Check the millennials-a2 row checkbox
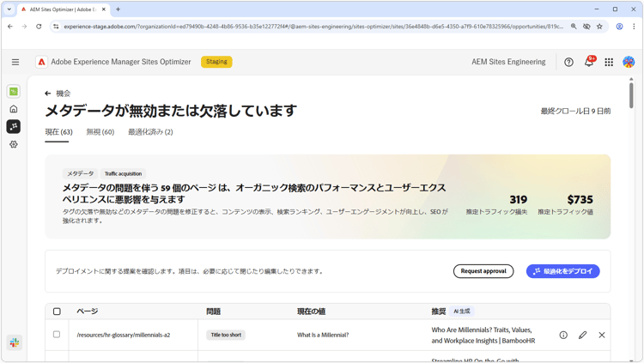Viewport: 644px width, 363px height. (x=57, y=335)
